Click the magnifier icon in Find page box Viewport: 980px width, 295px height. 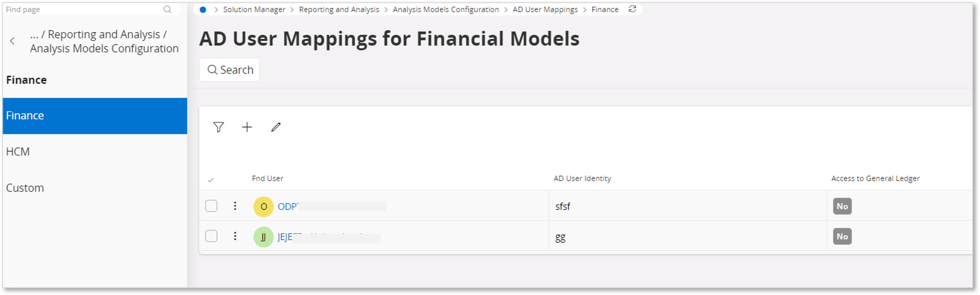point(168,9)
